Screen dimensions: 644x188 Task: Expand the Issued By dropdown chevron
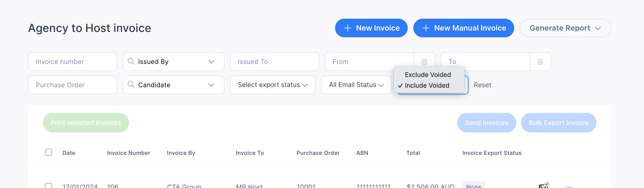point(211,62)
